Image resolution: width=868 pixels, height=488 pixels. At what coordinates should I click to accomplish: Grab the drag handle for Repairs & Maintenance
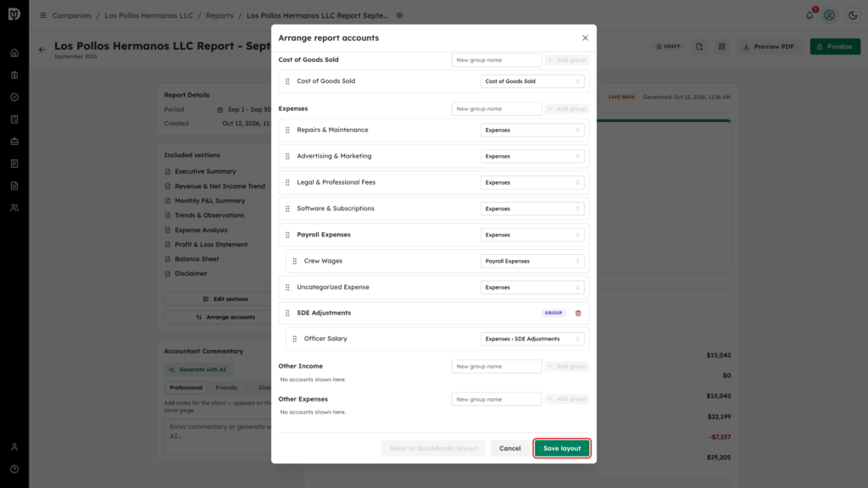[x=287, y=130]
